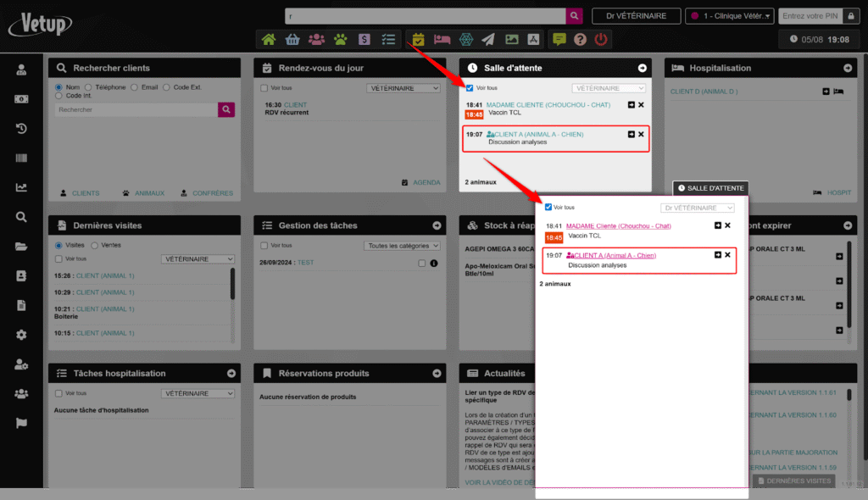Click the magenta search button beside top search bar
Viewport: 868px width, 500px height.
point(575,16)
